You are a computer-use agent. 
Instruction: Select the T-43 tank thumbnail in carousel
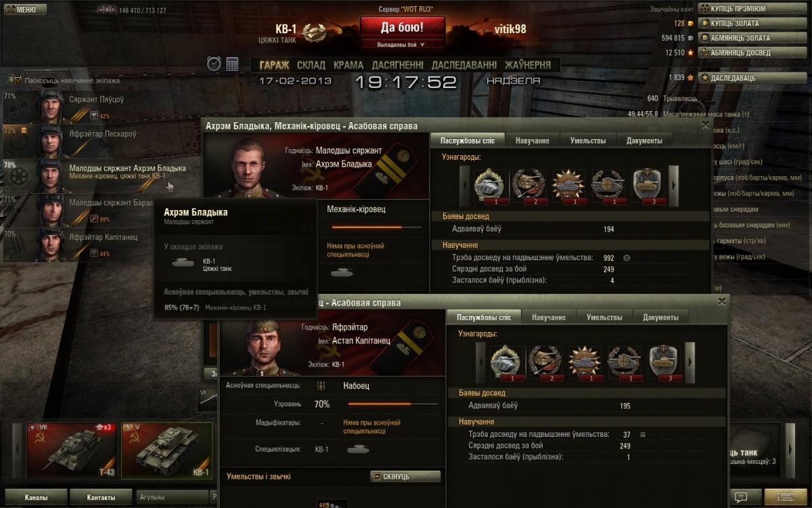click(x=72, y=450)
